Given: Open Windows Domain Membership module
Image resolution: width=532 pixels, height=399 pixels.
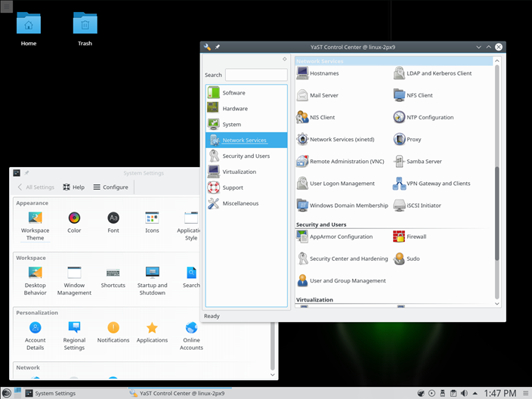Looking at the screenshot, I should pyautogui.click(x=342, y=206).
